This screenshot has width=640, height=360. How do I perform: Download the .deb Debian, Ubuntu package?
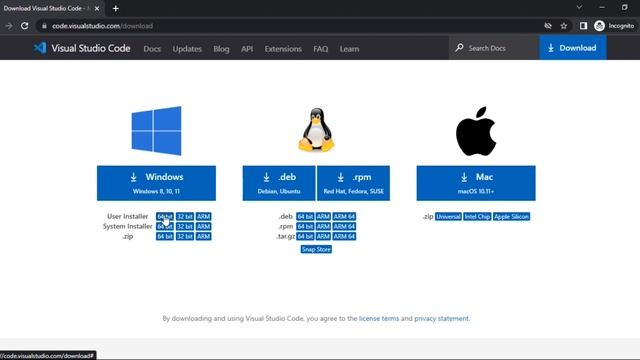click(x=279, y=183)
